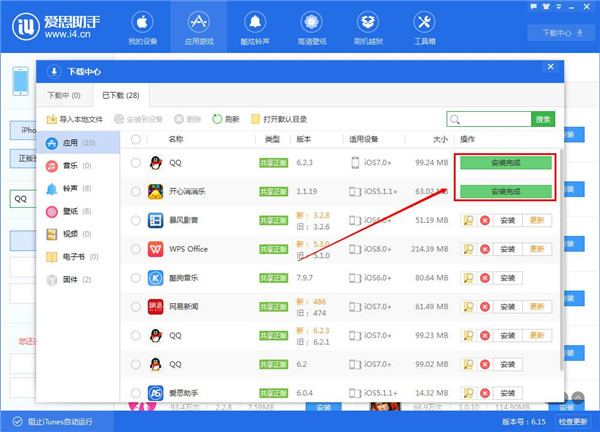The image size is (600, 432).
Task: Focus the download search input field
Action: click(489, 119)
